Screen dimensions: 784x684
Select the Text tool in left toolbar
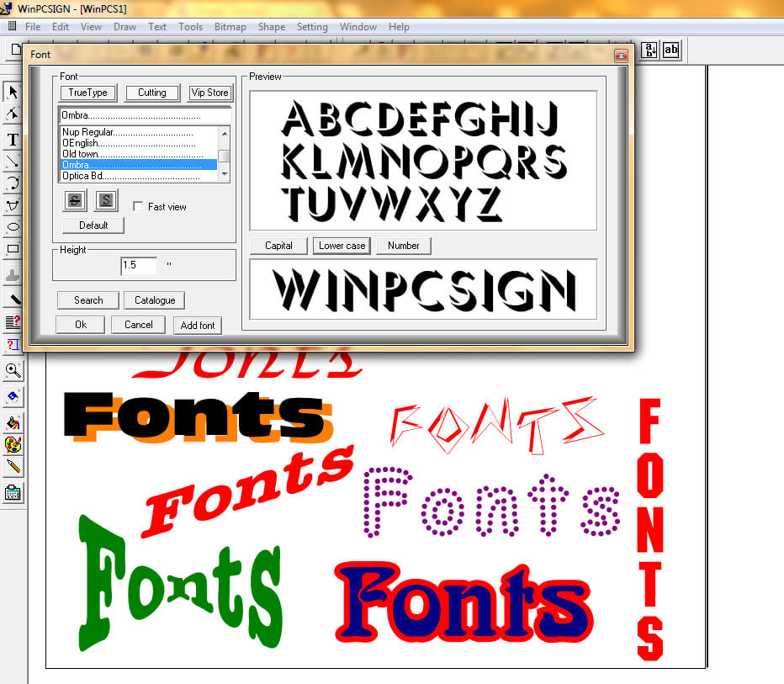[13, 140]
